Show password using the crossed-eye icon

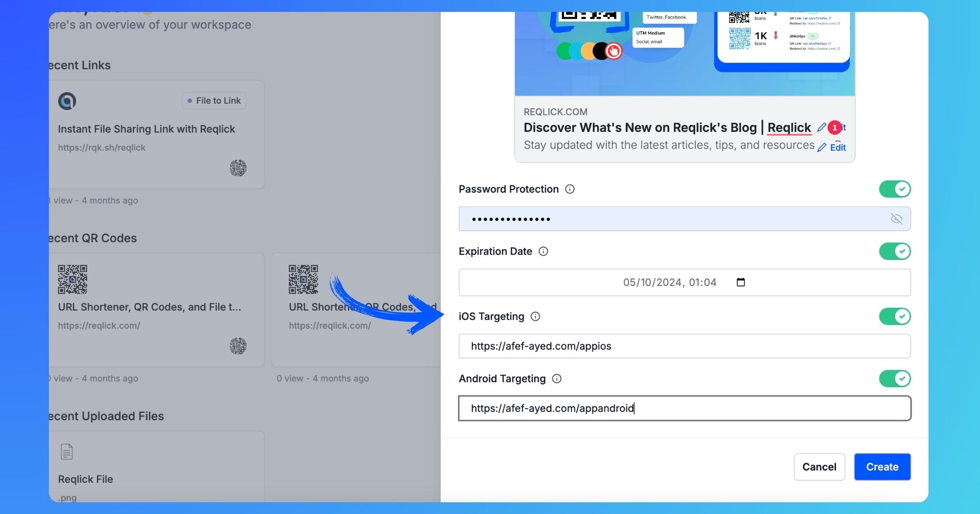pos(896,219)
